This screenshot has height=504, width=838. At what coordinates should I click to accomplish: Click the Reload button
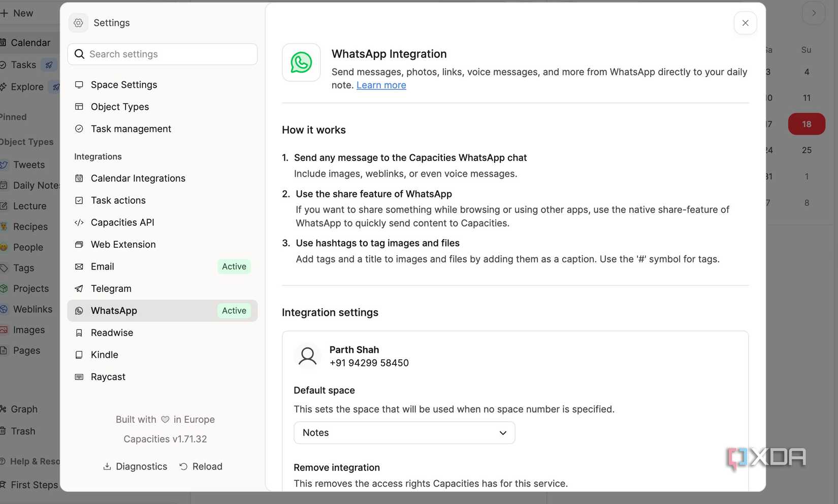coord(201,466)
